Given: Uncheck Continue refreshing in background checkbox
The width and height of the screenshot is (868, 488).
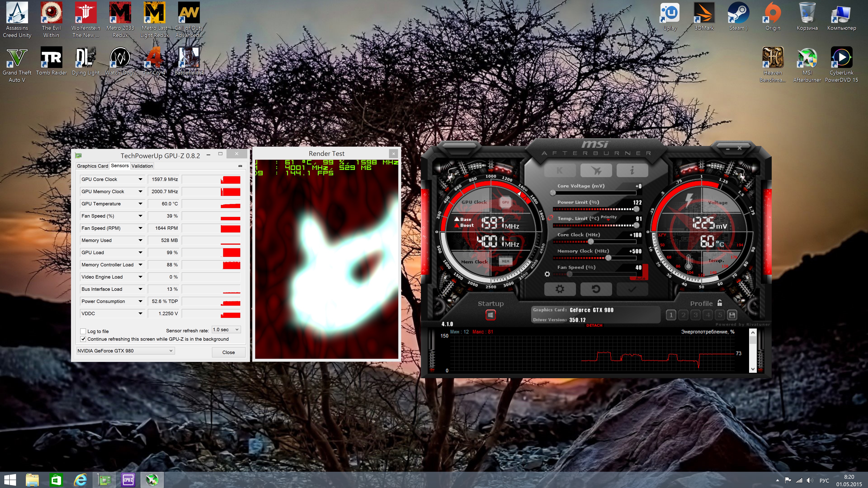Looking at the screenshot, I should click(x=83, y=339).
